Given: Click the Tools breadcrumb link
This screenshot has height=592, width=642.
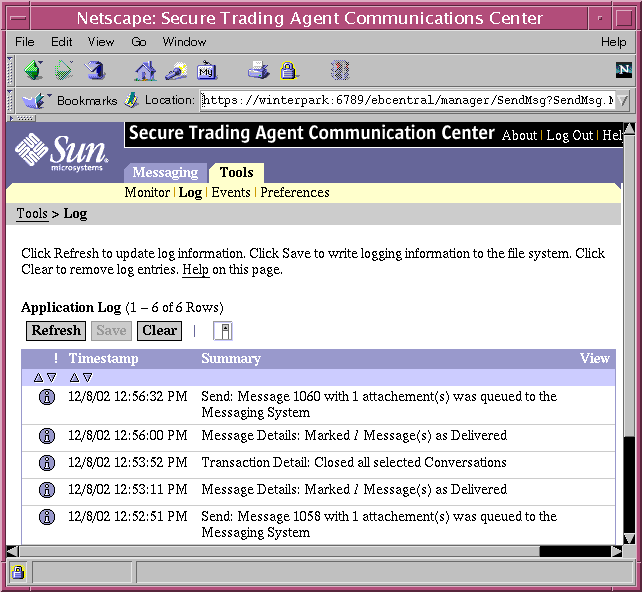Looking at the screenshot, I should pyautogui.click(x=32, y=214).
